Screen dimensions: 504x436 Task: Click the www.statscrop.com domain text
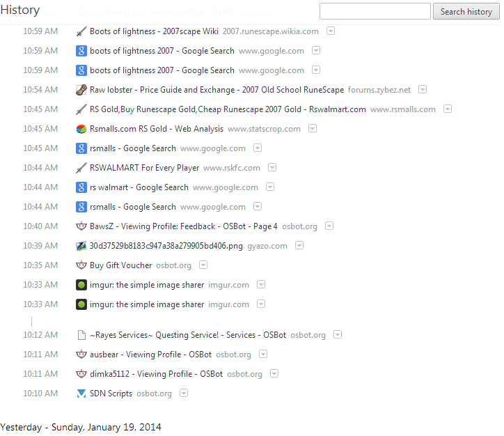coord(265,130)
